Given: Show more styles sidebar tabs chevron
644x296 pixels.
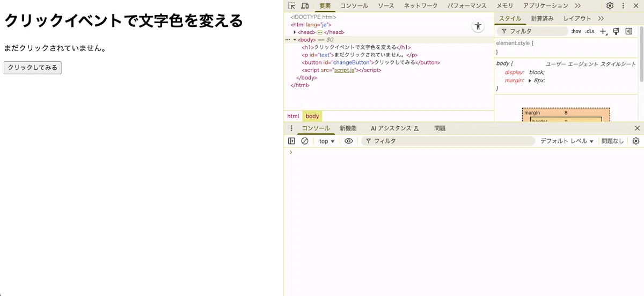Looking at the screenshot, I should 601,19.
